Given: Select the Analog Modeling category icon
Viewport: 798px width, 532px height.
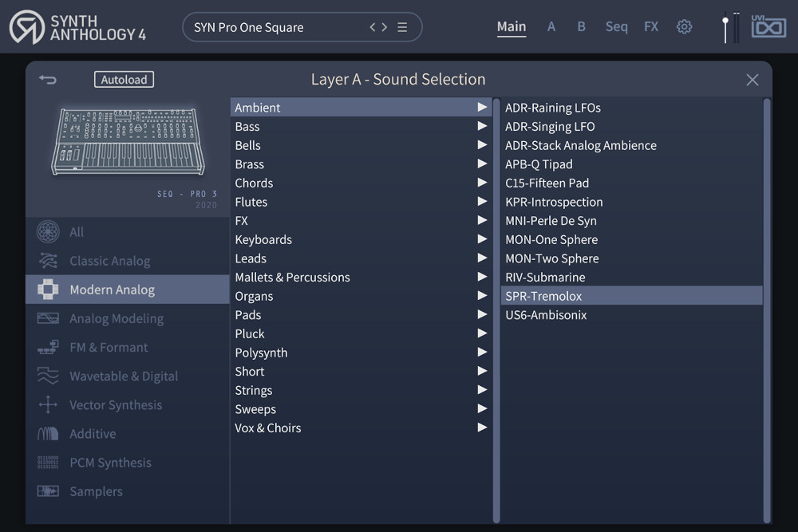Looking at the screenshot, I should 48,318.
